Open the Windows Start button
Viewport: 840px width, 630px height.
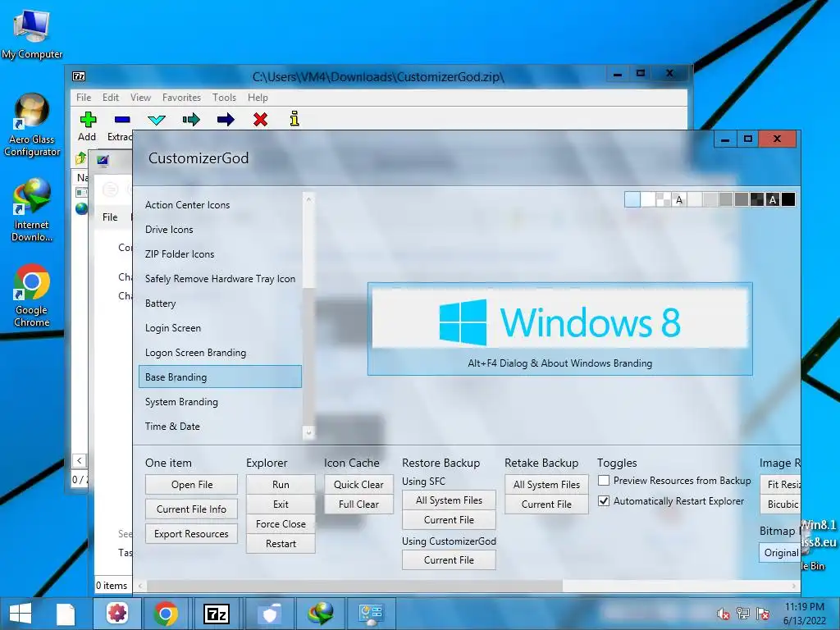point(21,614)
